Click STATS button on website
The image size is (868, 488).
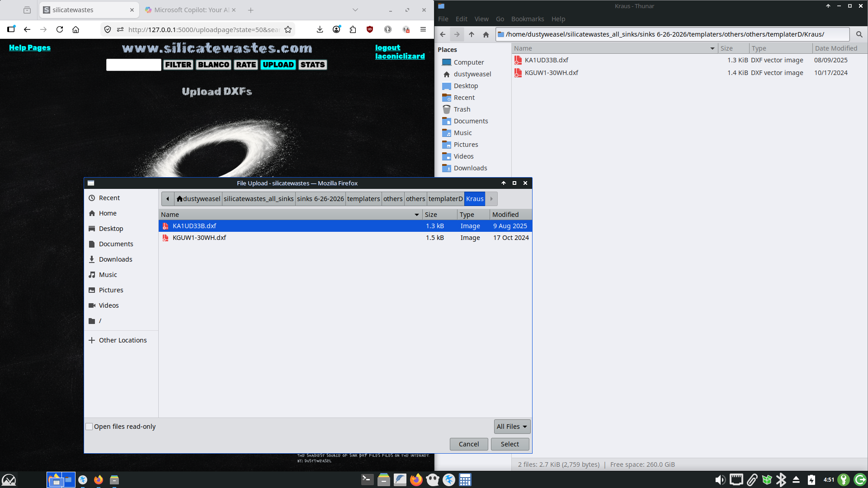pyautogui.click(x=312, y=65)
